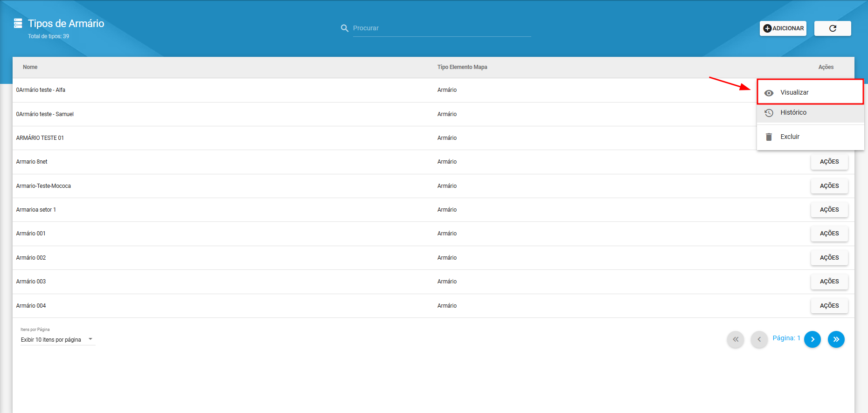Viewport: 868px width, 413px height.
Task: Click the eye icon beside Visualizar
Action: coord(769,93)
